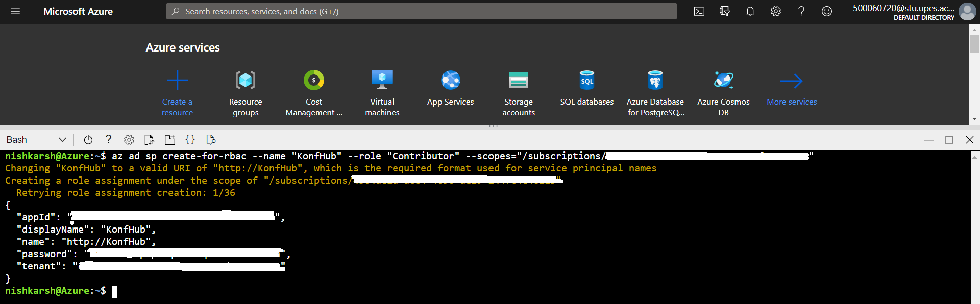This screenshot has width=980, height=304.
Task: Click the App Services label text
Action: coord(451,102)
